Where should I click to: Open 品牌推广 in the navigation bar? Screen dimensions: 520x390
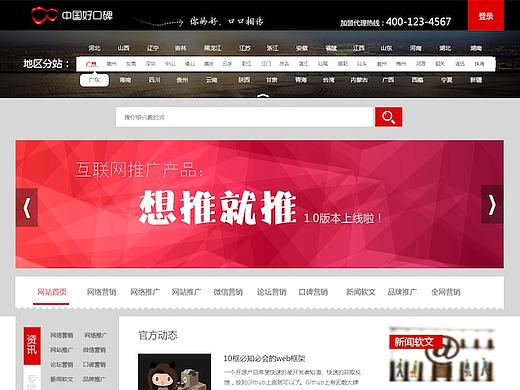tap(402, 292)
